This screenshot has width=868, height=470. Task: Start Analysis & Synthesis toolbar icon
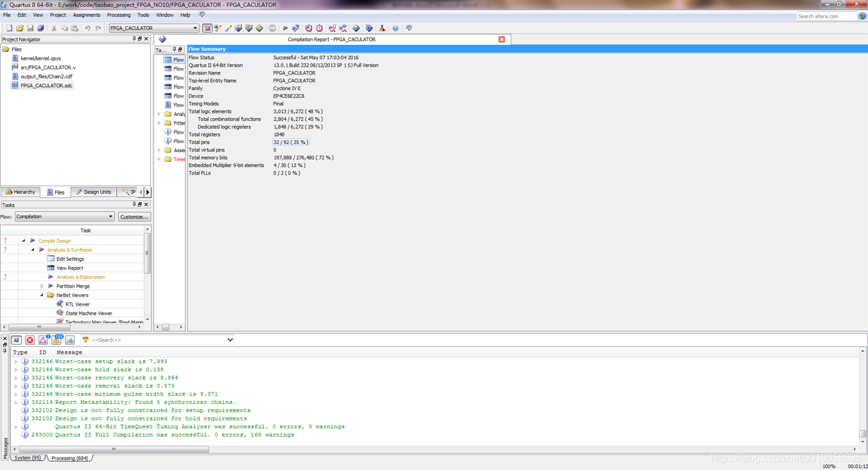[295, 28]
